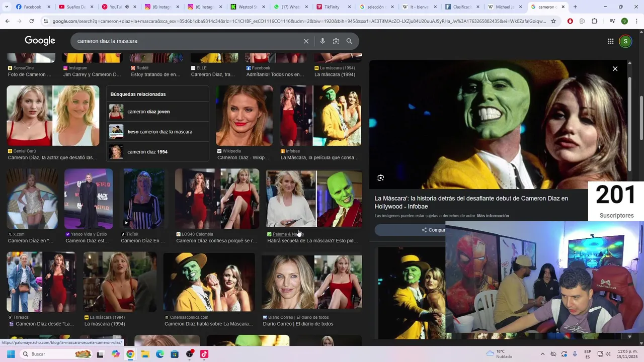Start voice search with the microphone icon
The image size is (644, 362).
click(x=323, y=41)
